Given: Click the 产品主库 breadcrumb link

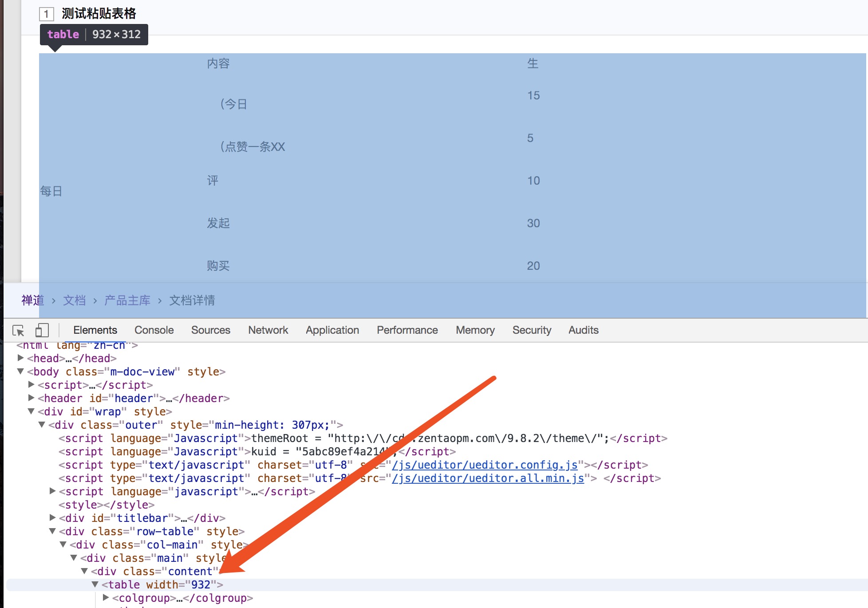Looking at the screenshot, I should (127, 300).
